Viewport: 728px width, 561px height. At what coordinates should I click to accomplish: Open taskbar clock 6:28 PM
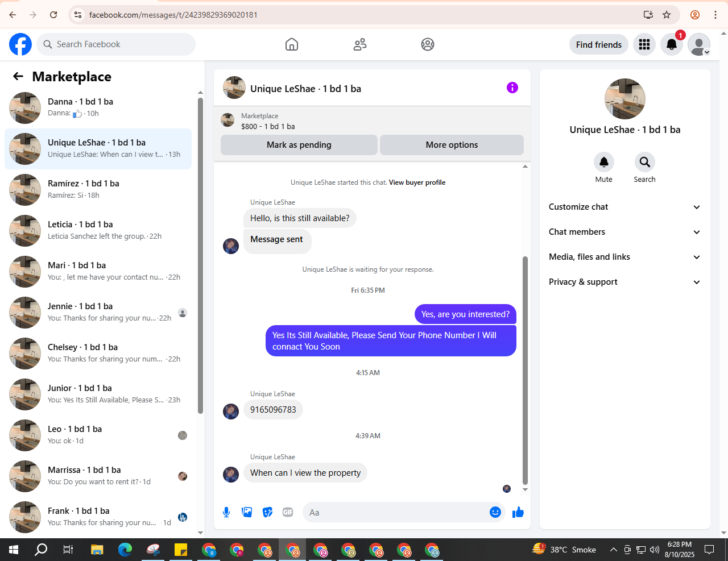(x=680, y=550)
